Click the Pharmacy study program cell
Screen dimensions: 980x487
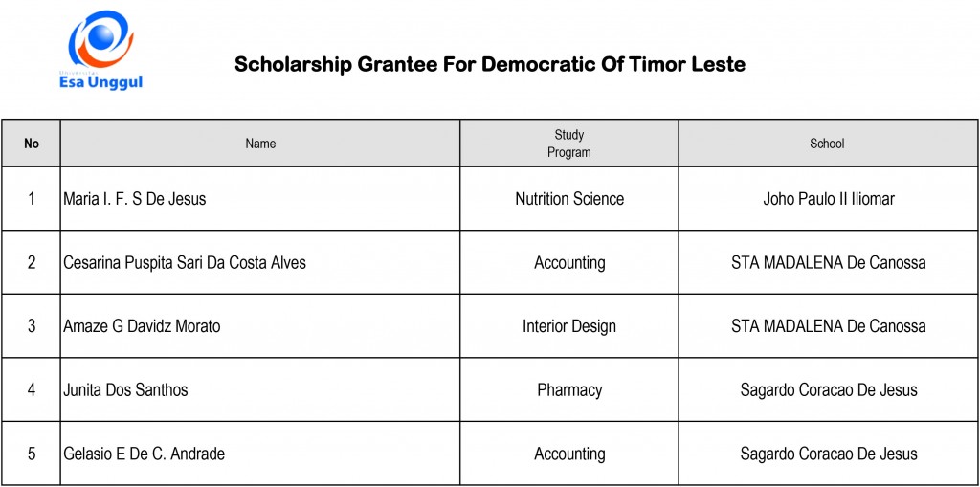pyautogui.click(x=569, y=390)
